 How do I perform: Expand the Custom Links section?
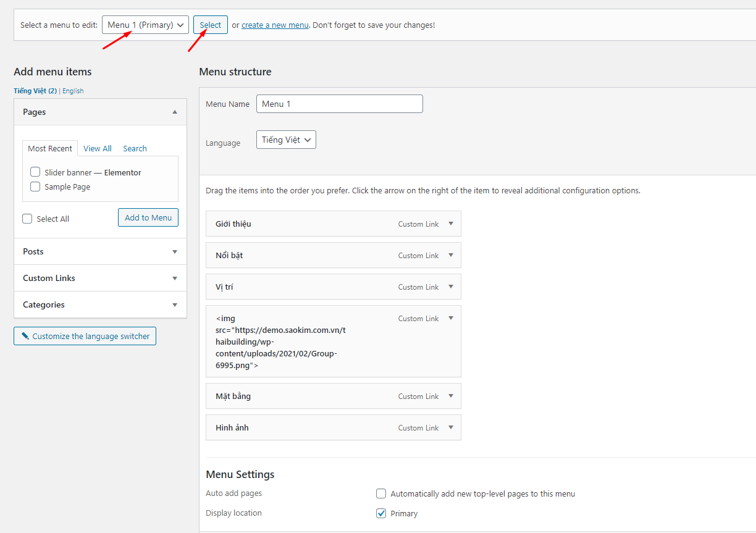[x=175, y=279]
